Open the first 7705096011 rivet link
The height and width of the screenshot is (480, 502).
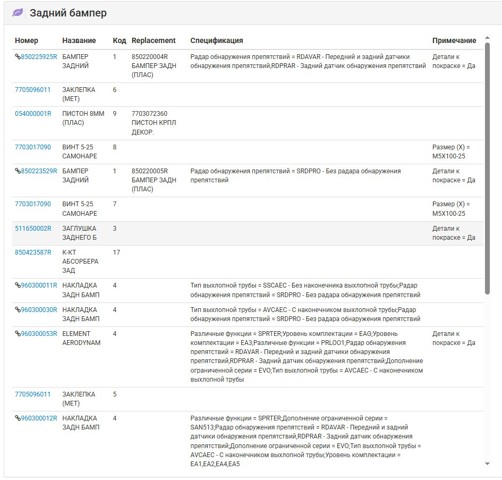(x=33, y=90)
